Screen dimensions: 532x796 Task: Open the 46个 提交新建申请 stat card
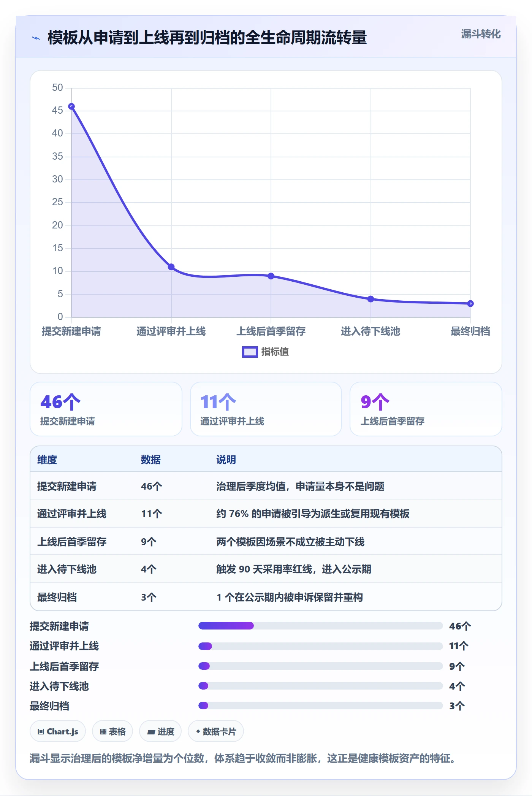(106, 409)
